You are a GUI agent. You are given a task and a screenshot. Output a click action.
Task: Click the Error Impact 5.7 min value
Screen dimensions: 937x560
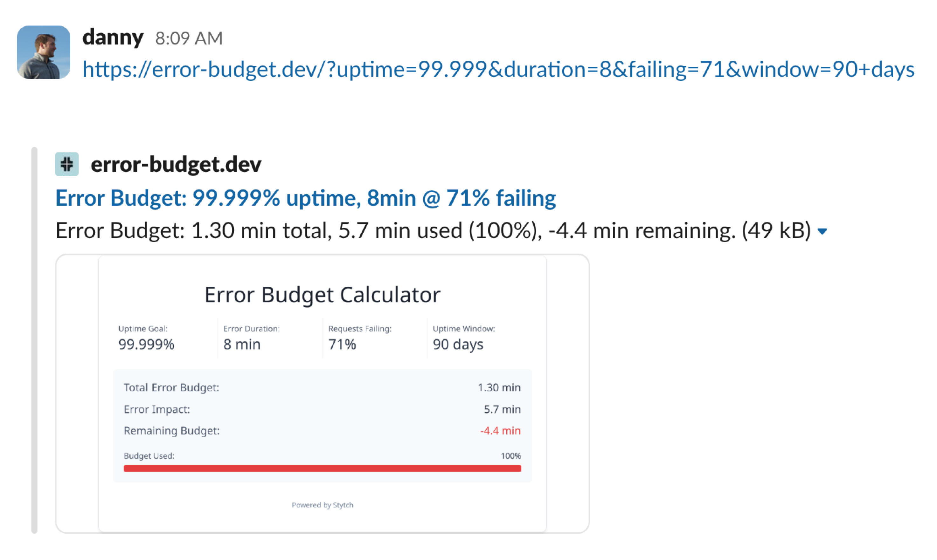502,409
